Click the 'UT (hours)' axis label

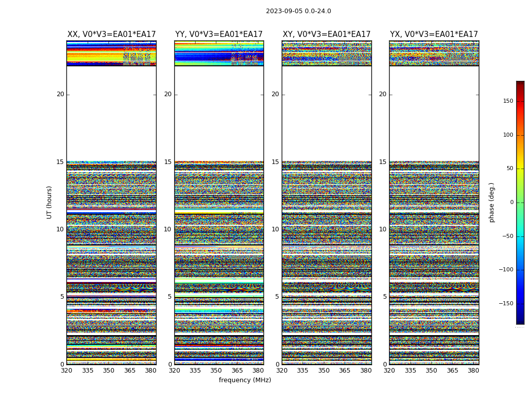49,202
